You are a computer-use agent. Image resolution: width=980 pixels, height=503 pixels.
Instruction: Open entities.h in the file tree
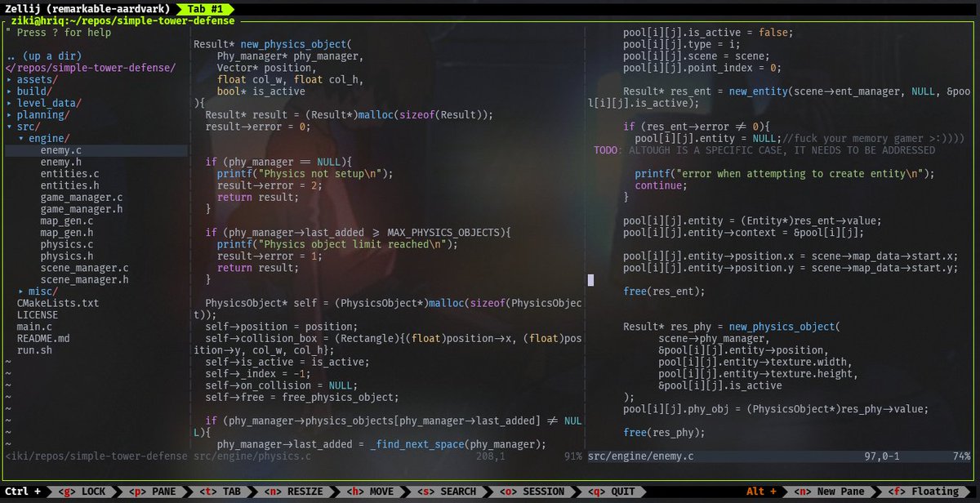tap(69, 186)
